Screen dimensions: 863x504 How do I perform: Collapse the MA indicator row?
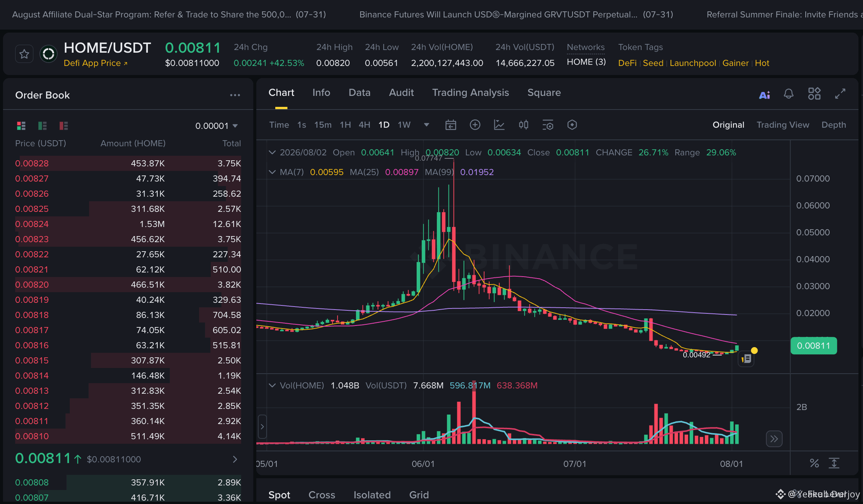pyautogui.click(x=272, y=172)
